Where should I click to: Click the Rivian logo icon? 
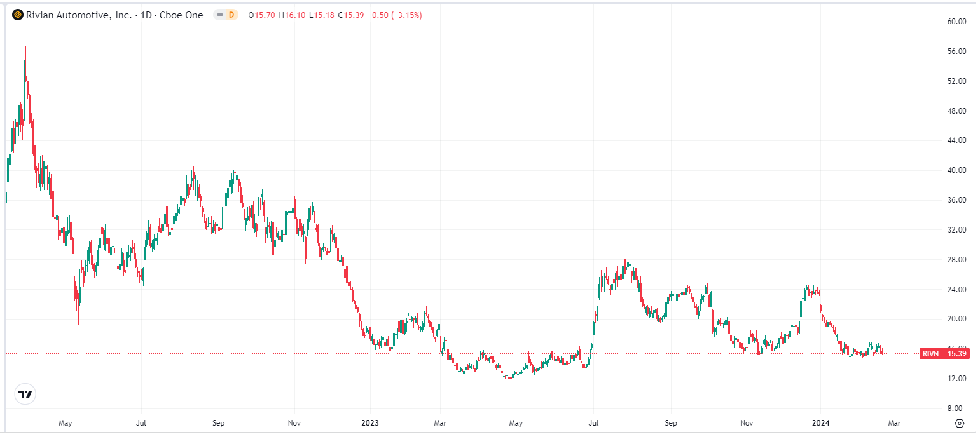coord(18,15)
